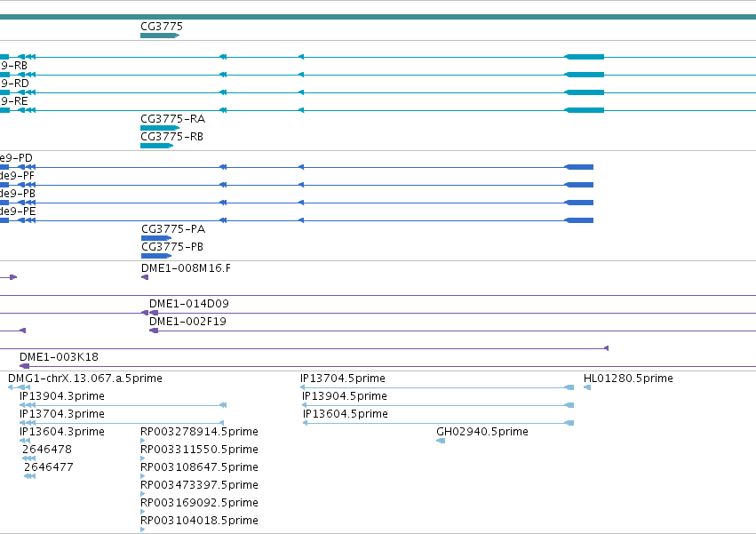Click the teal chromosome bar at top

pyautogui.click(x=378, y=17)
